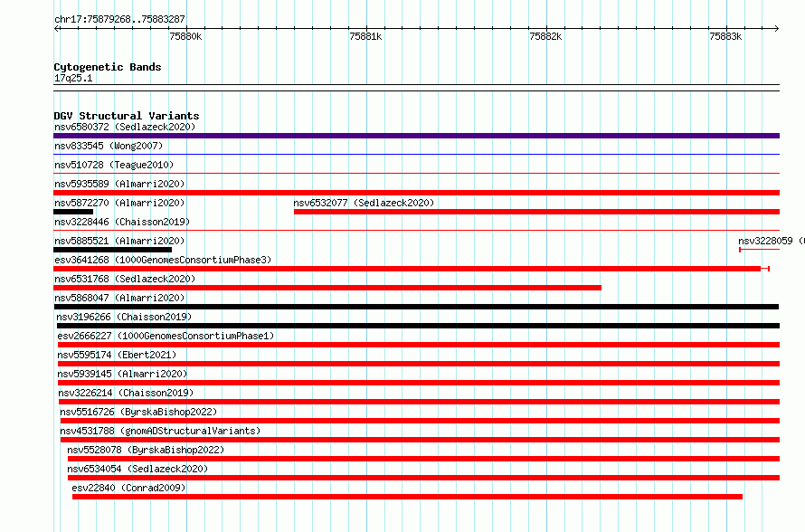
Task: Open the nsv833545 (Wong2007) label
Action: point(109,146)
